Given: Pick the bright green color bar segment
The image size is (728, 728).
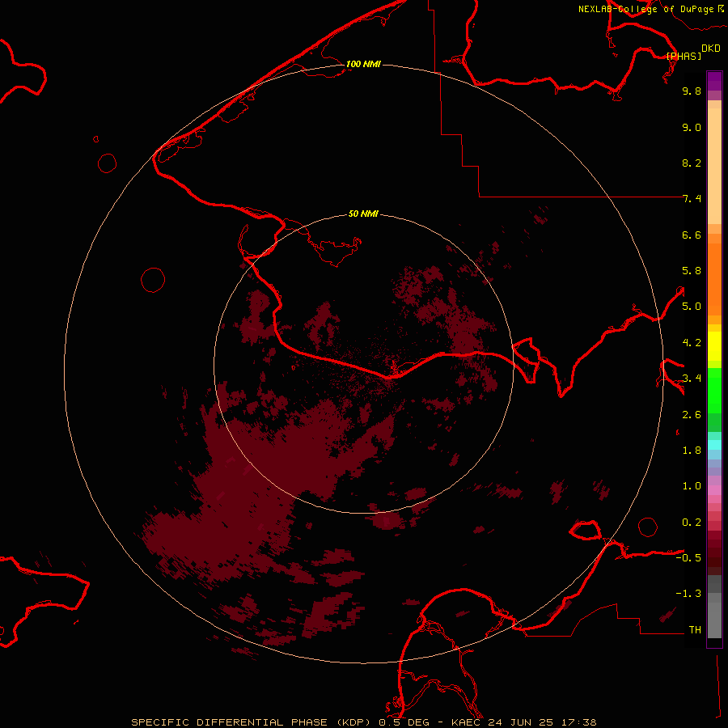Looking at the screenshot, I should coord(714,391).
